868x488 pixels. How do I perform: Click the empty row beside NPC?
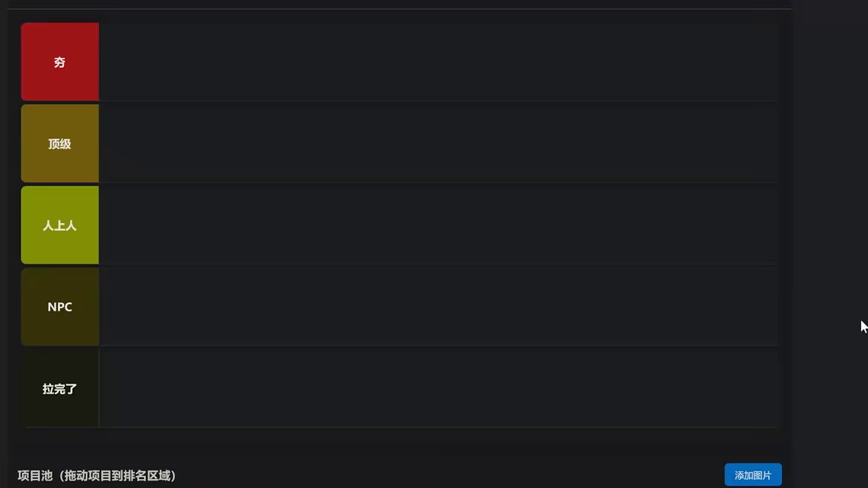438,307
